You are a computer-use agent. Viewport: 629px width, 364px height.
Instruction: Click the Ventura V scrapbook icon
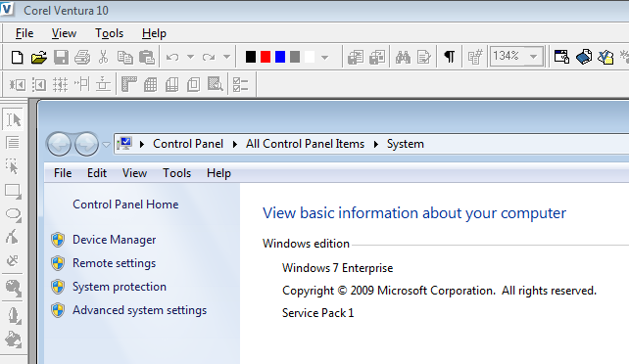coord(605,57)
